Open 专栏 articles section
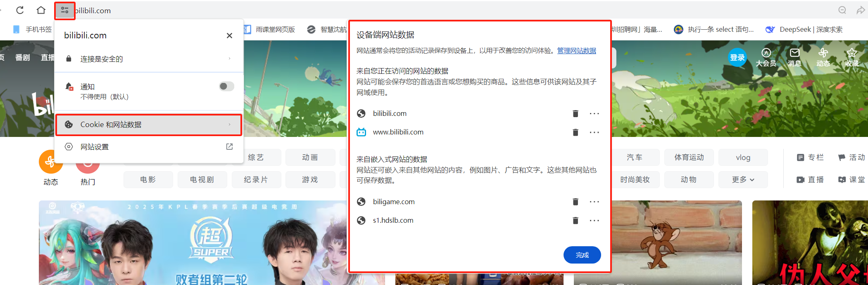The image size is (868, 285). click(810, 158)
